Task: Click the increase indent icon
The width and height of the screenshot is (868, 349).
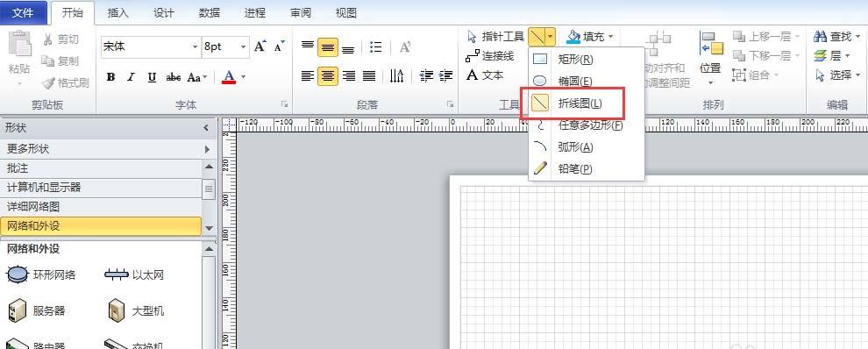Action: [x=446, y=75]
